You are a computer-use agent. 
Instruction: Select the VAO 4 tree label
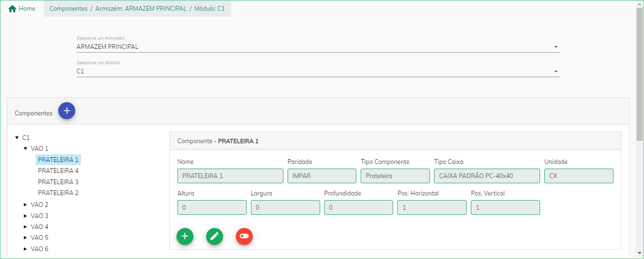(39, 227)
